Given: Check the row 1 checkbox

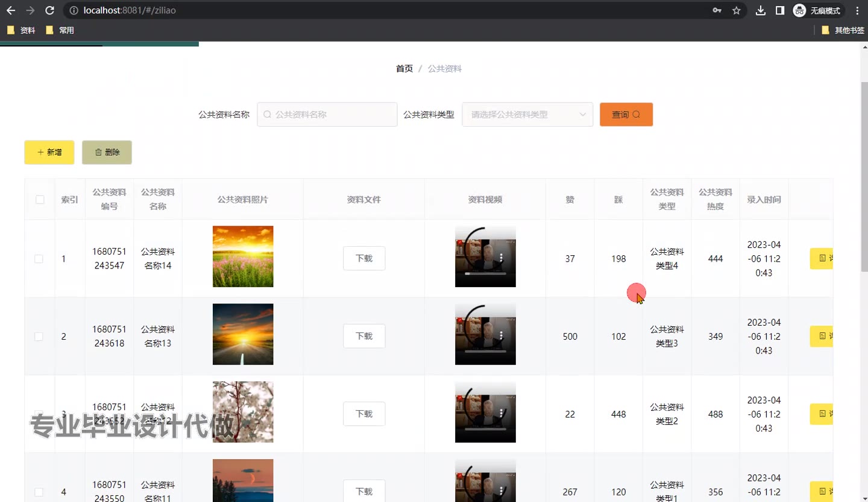Looking at the screenshot, I should coord(39,259).
